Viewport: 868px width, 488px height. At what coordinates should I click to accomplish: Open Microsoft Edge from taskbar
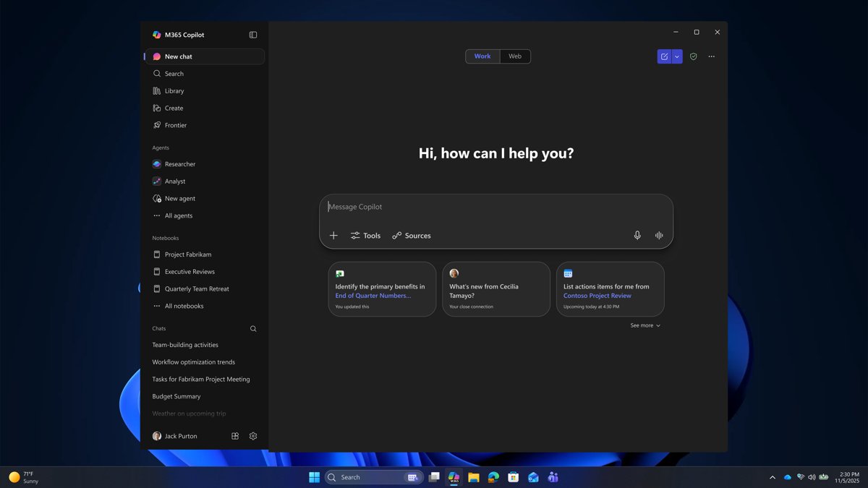click(x=493, y=477)
